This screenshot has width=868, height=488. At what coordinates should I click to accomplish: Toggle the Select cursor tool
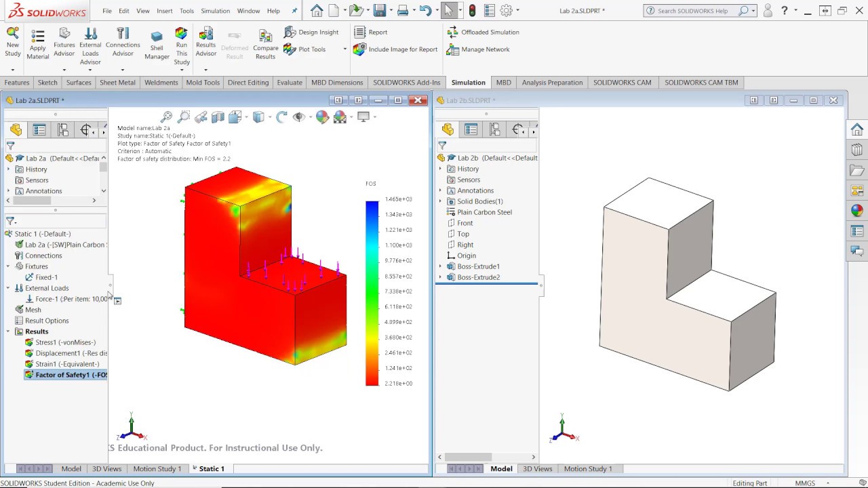448,10
